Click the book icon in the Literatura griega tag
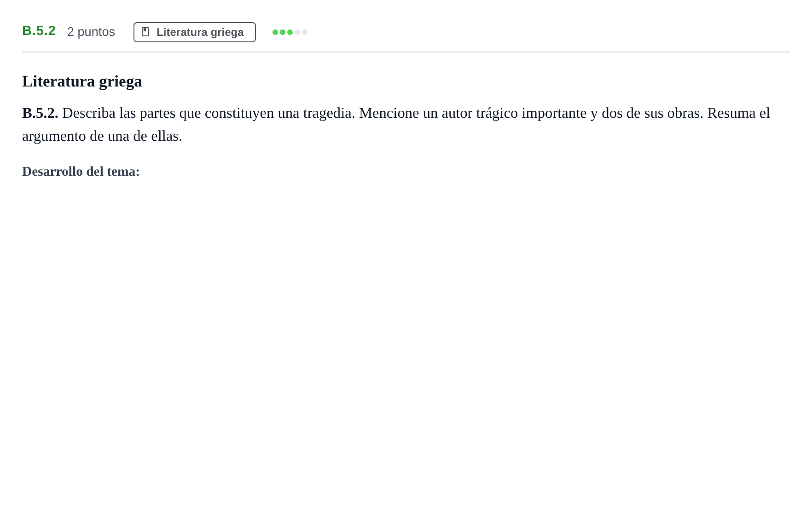Image resolution: width=812 pixels, height=518 pixels. pyautogui.click(x=145, y=32)
